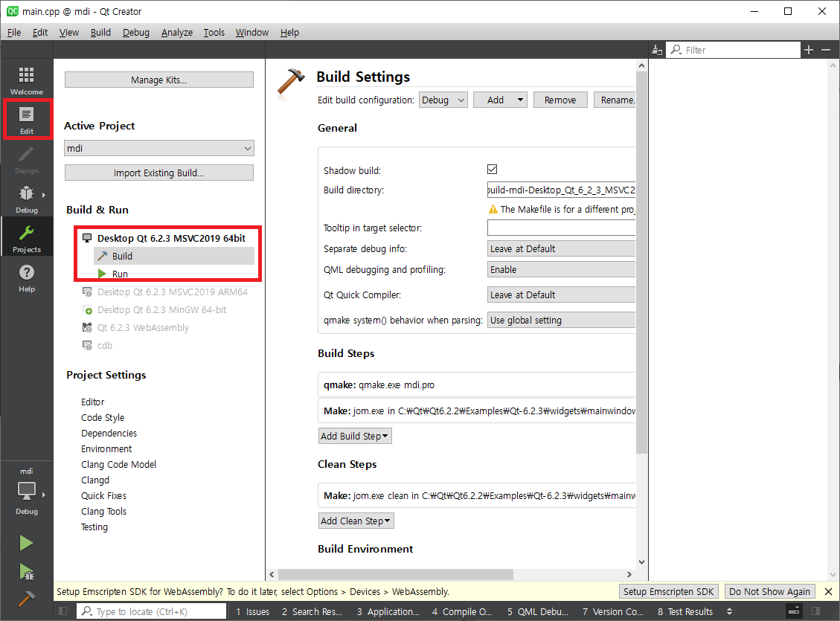Clear the issues pane with broom icon
840x621 pixels.
657,50
